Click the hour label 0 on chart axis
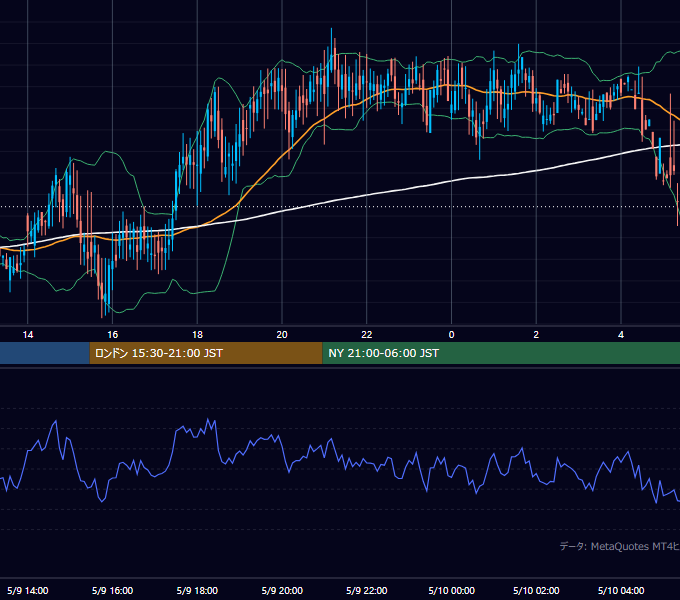This screenshot has height=600, width=680. pyautogui.click(x=451, y=335)
